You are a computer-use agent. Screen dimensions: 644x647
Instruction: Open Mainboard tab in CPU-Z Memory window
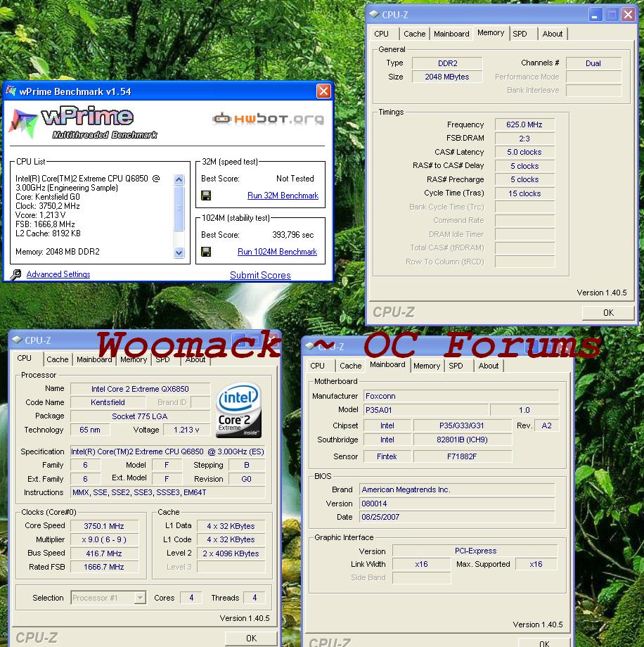click(451, 34)
